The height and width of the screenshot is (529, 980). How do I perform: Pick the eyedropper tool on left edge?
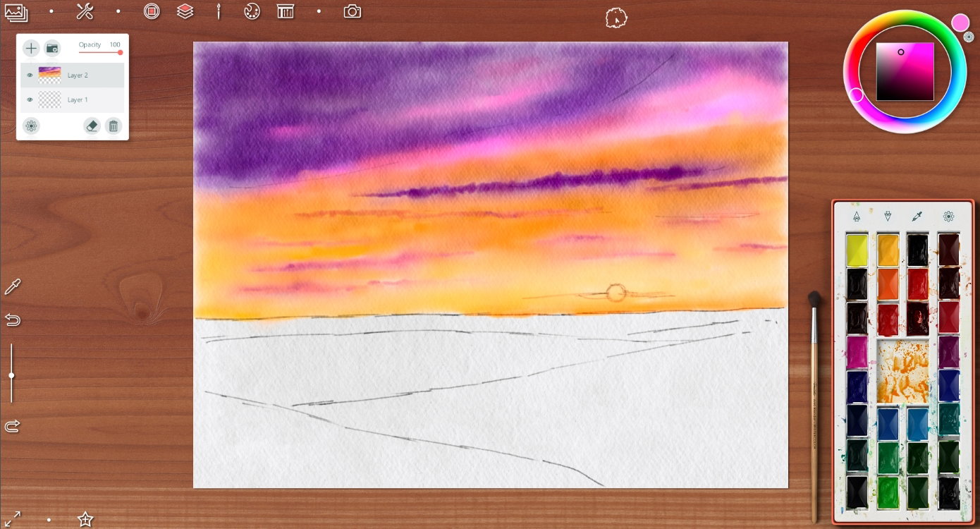click(x=13, y=286)
